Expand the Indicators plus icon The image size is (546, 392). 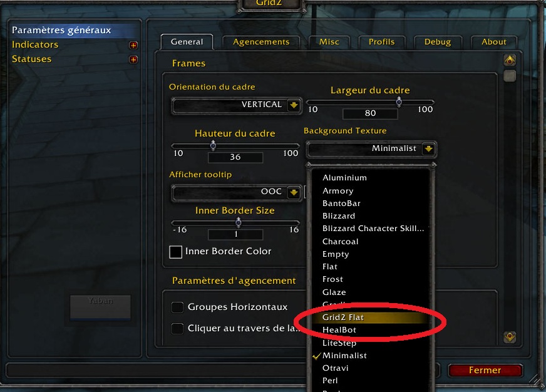[x=133, y=45]
